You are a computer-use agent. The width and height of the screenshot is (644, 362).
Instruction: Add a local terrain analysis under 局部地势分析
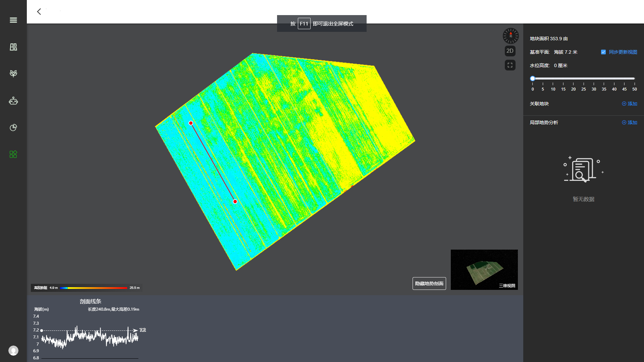pos(630,122)
